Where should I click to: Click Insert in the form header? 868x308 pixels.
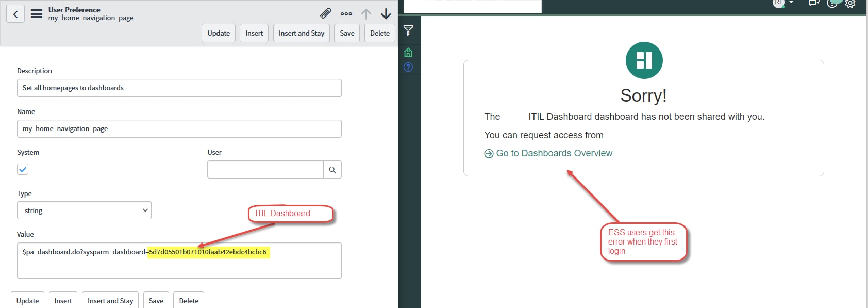(254, 33)
